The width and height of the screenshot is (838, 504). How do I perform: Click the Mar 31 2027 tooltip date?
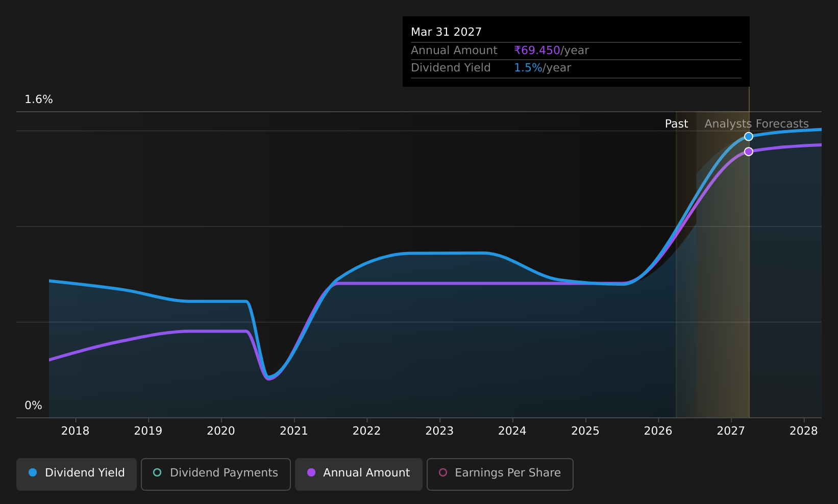(x=446, y=32)
